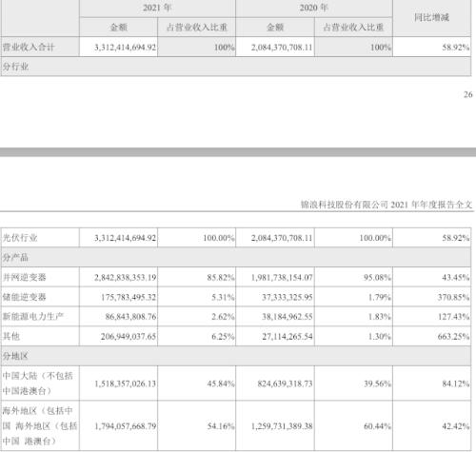Click the "金额" header under 2021 年
This screenshot has width=476, height=452.
[118, 28]
